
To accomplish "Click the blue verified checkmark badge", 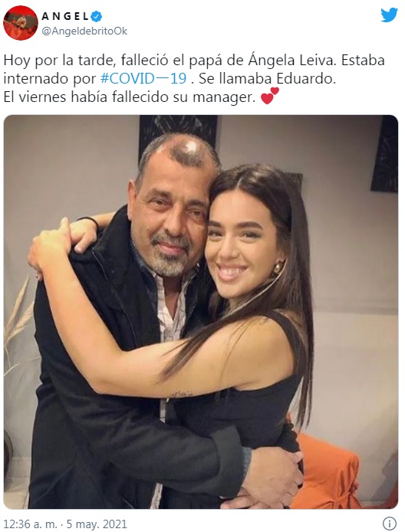I will [x=97, y=15].
